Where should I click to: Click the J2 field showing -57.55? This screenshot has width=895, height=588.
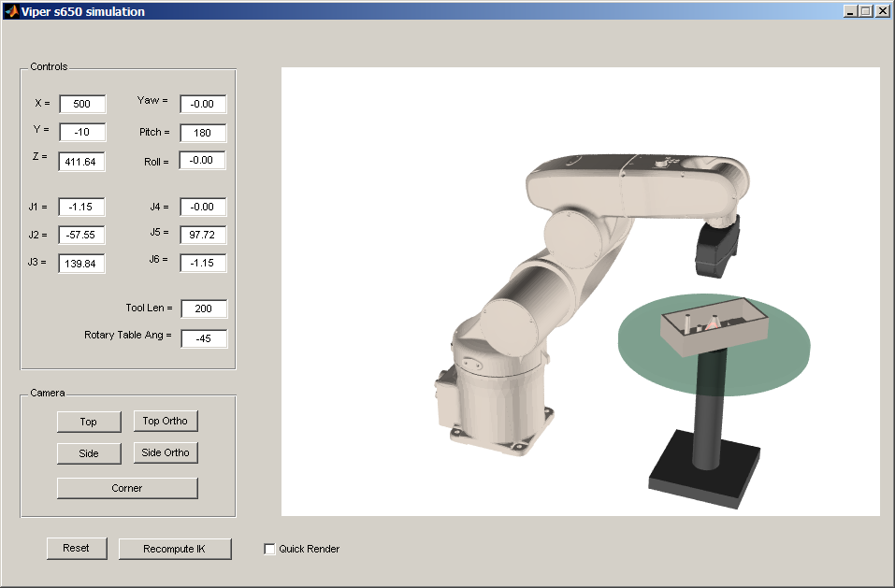[81, 235]
